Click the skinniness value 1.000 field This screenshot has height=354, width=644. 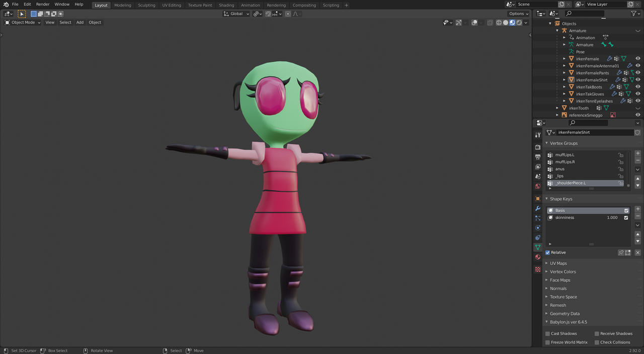point(612,218)
